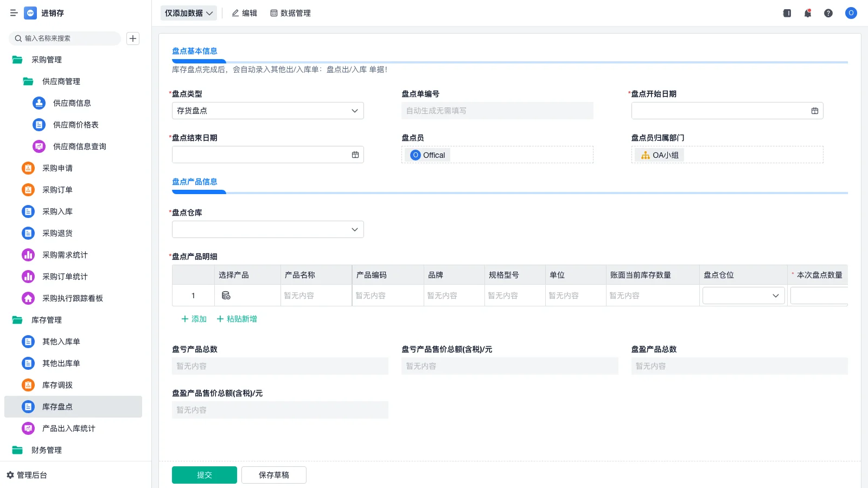This screenshot has height=488, width=868.
Task: Collapse the sidebar with the hamburger icon
Action: 14,13
